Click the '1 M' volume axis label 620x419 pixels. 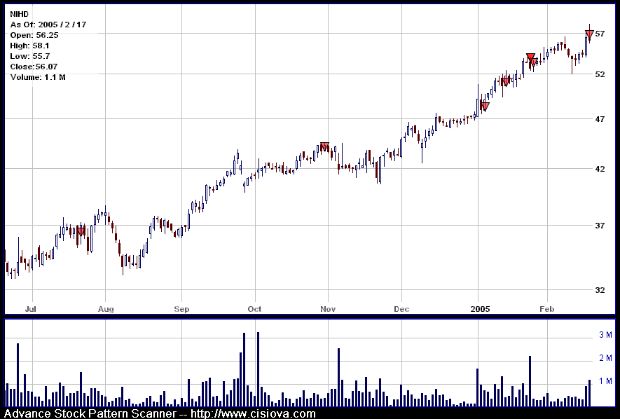(x=605, y=381)
